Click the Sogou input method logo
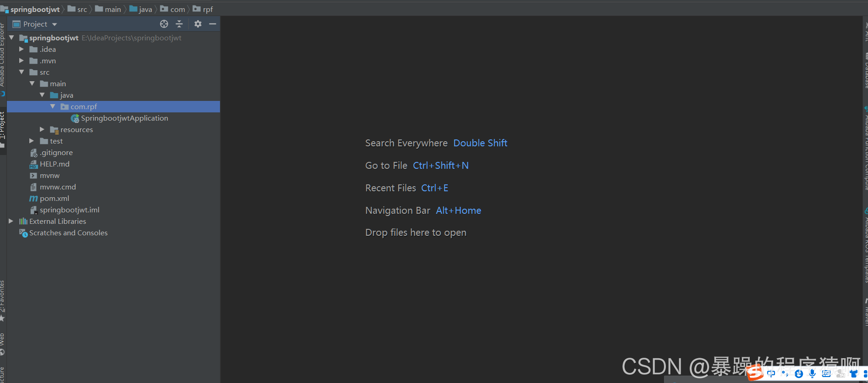The image size is (868, 383). [x=755, y=372]
